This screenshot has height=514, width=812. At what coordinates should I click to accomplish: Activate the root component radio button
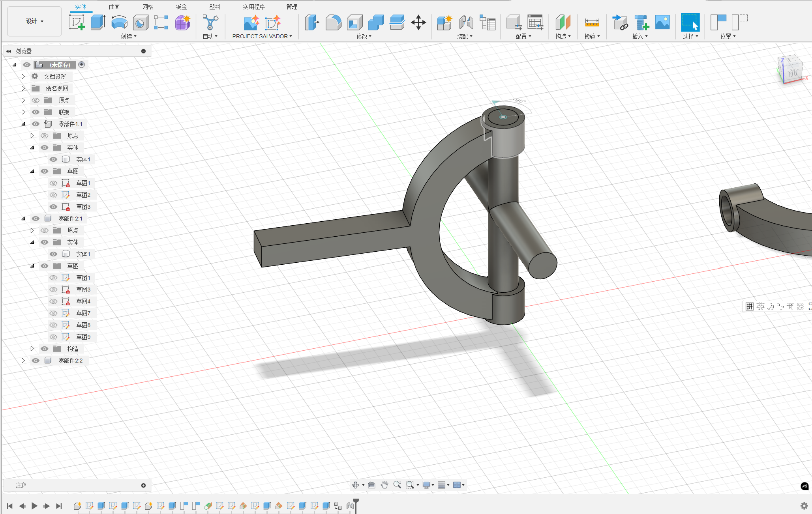click(82, 65)
